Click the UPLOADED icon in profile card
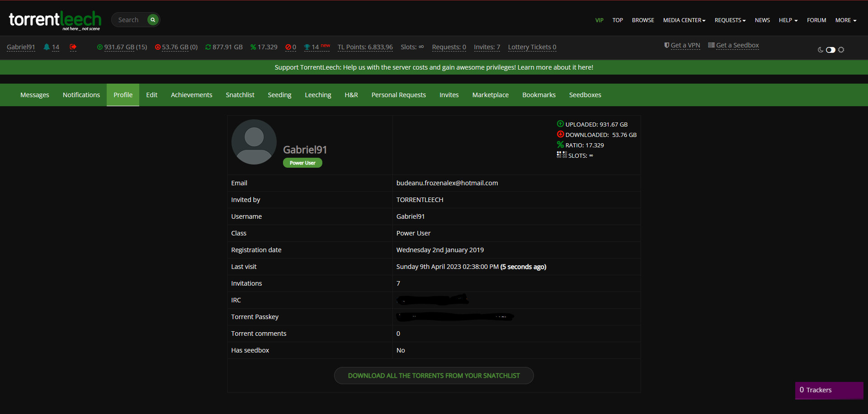Screen dimensions: 868x414 560,124
